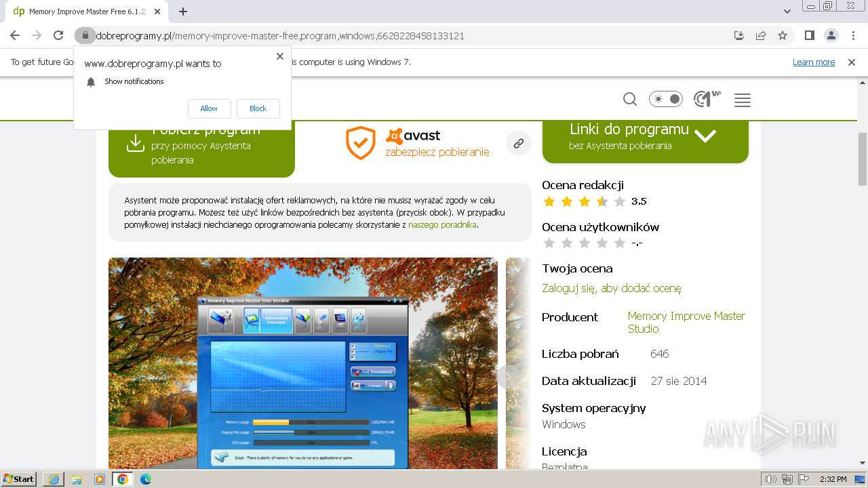Reload the page with refresh icon

(x=58, y=35)
